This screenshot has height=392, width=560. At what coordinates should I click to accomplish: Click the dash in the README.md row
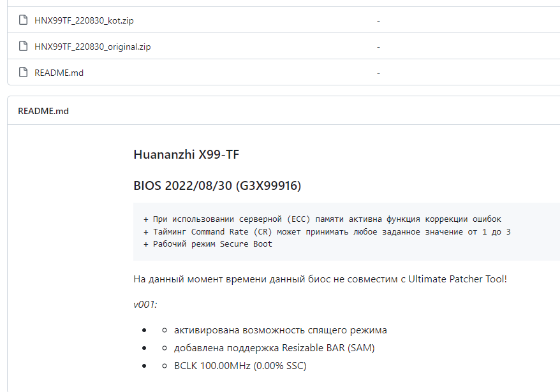(x=378, y=72)
